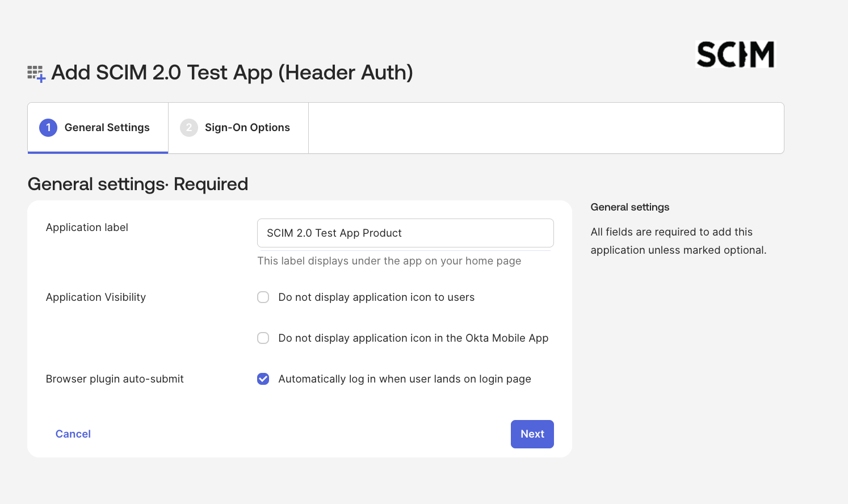Image resolution: width=848 pixels, height=504 pixels.
Task: Check 'Do not display icon in Okta Mobile App'
Action: click(263, 338)
